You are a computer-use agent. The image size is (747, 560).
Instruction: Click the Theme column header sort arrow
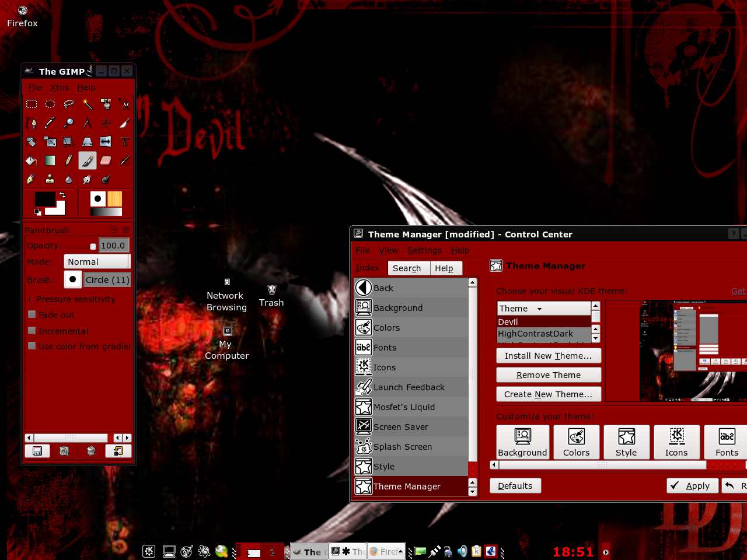coord(539,309)
